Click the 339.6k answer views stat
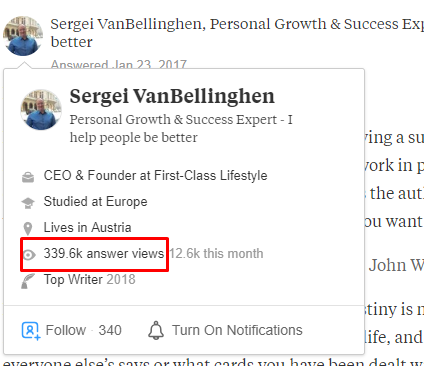 tap(104, 254)
